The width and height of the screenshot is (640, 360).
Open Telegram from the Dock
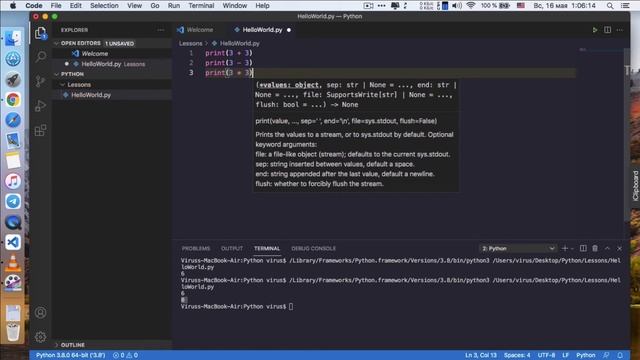pyautogui.click(x=13, y=201)
